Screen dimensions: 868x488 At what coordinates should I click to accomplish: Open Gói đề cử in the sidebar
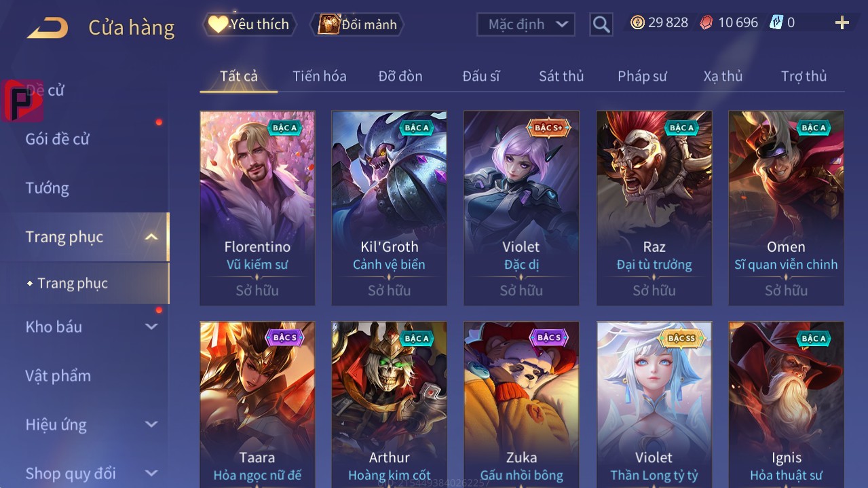[x=58, y=139]
